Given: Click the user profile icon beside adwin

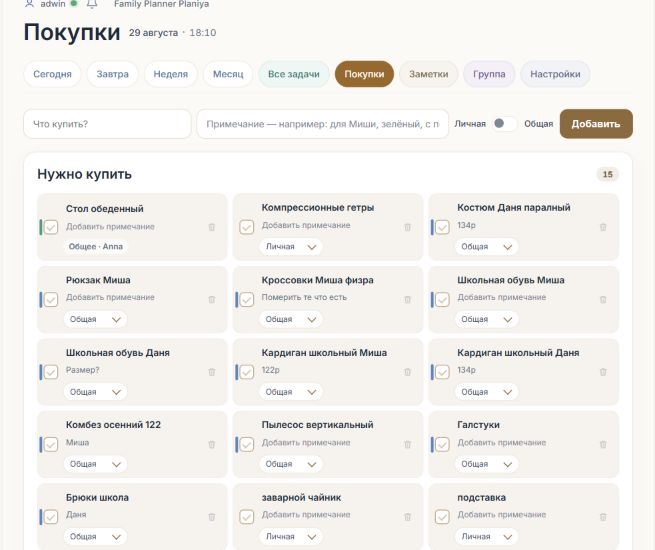Looking at the screenshot, I should (29, 4).
